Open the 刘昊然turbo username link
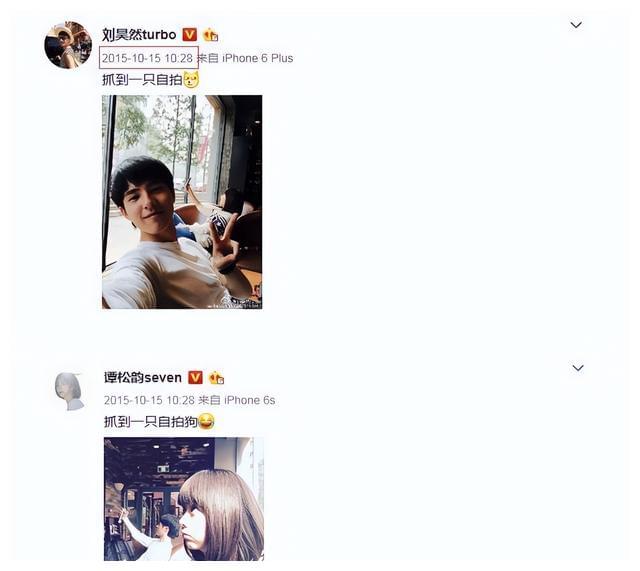This screenshot has width=640, height=571. 139,35
